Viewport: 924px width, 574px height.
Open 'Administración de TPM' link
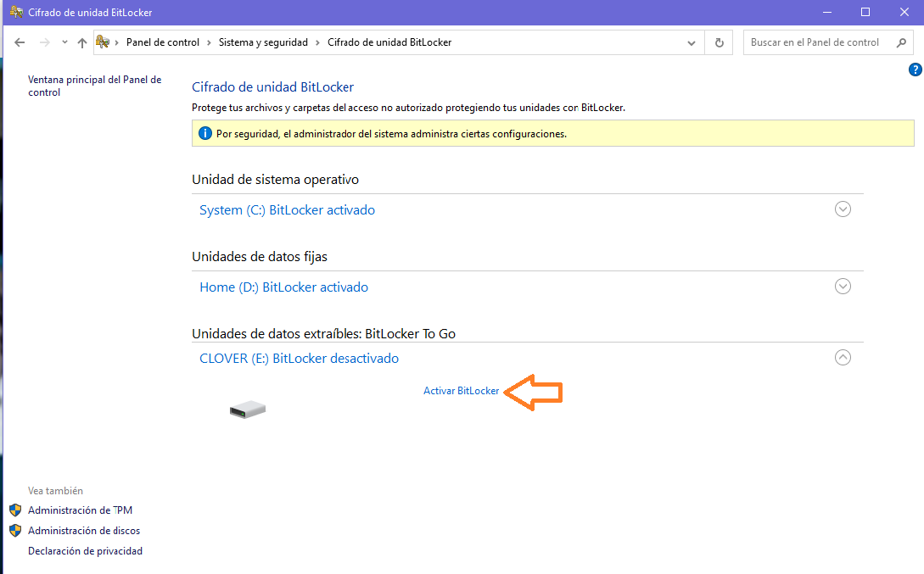tap(80, 510)
